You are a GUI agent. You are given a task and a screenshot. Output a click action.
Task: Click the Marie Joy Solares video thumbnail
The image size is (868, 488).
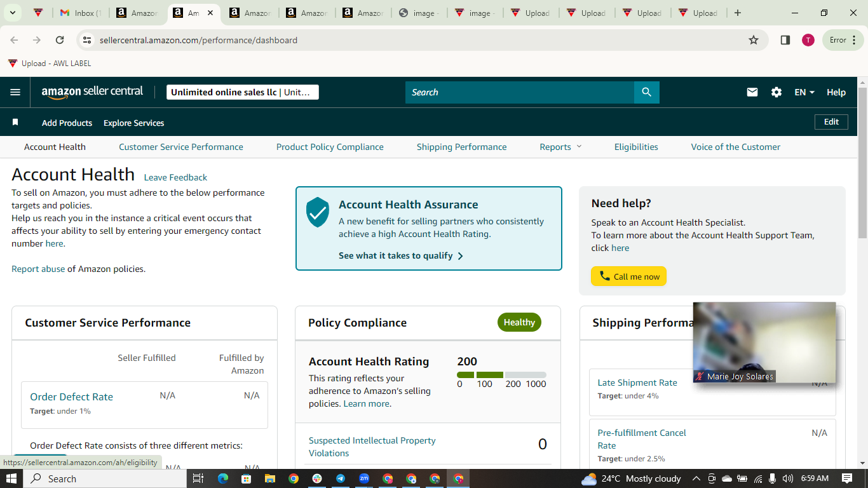(764, 342)
